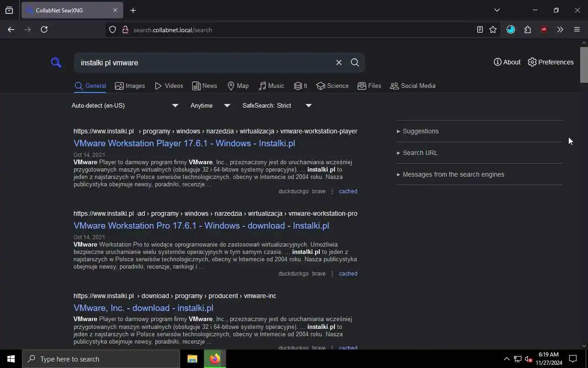Switch to the Music tab
This screenshot has height=368, width=588.
tap(271, 86)
